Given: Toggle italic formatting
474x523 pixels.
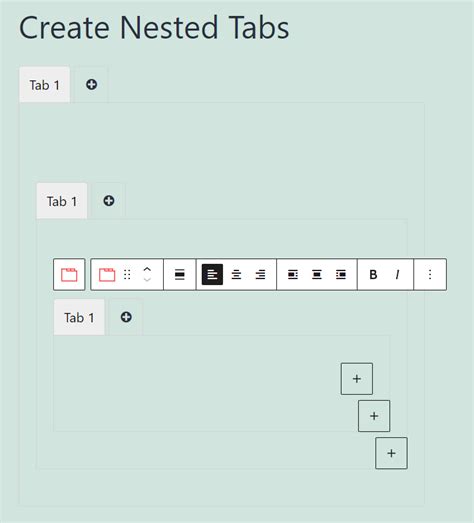Looking at the screenshot, I should click(397, 275).
